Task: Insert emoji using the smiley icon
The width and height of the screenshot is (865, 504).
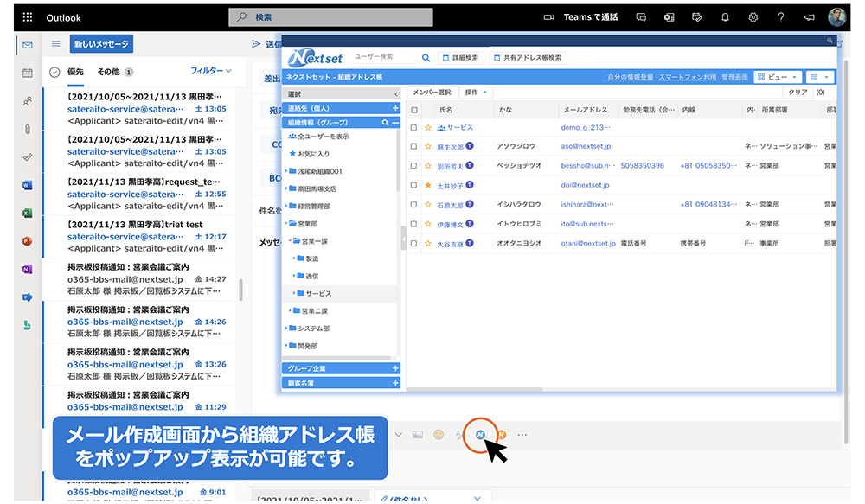Action: (x=439, y=435)
